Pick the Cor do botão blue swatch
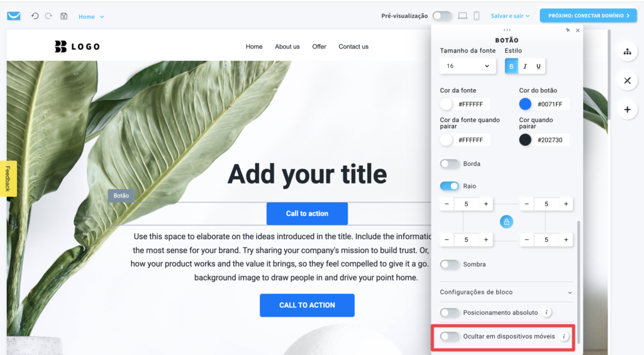Viewport: 644px width, 355px height. pos(525,104)
